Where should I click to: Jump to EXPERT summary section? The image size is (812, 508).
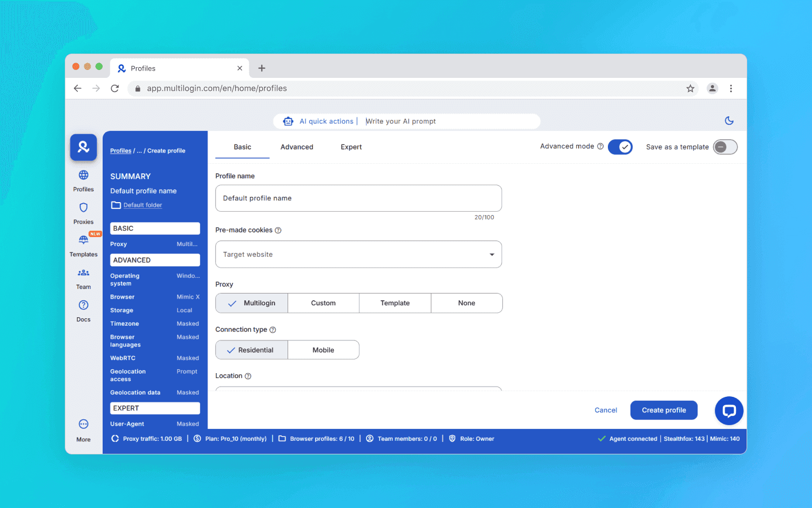pos(155,408)
